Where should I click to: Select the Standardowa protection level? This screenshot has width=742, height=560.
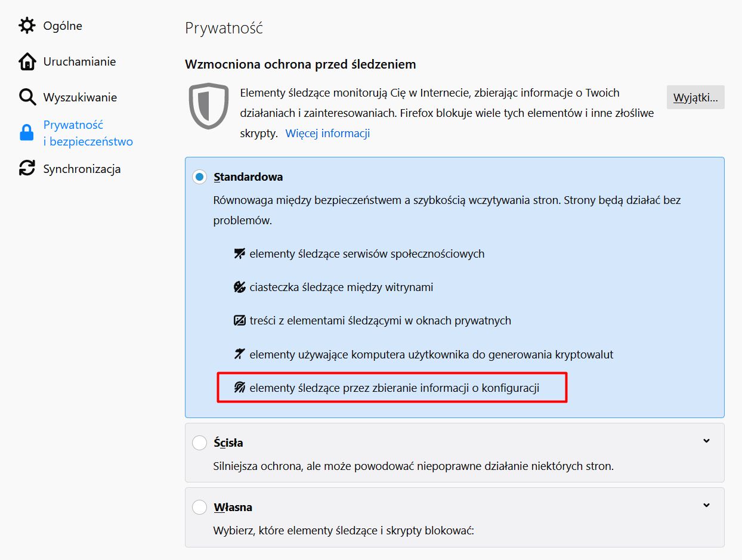pos(199,177)
